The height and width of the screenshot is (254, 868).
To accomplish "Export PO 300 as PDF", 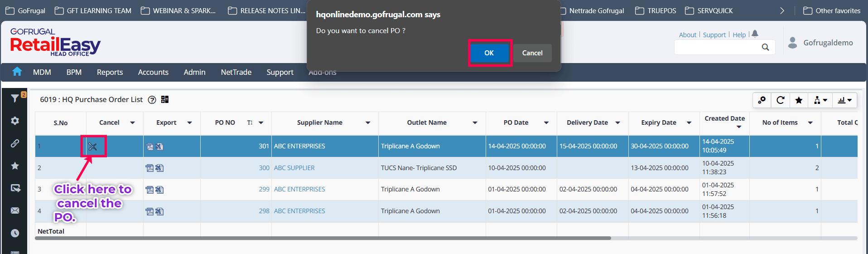I will [149, 168].
